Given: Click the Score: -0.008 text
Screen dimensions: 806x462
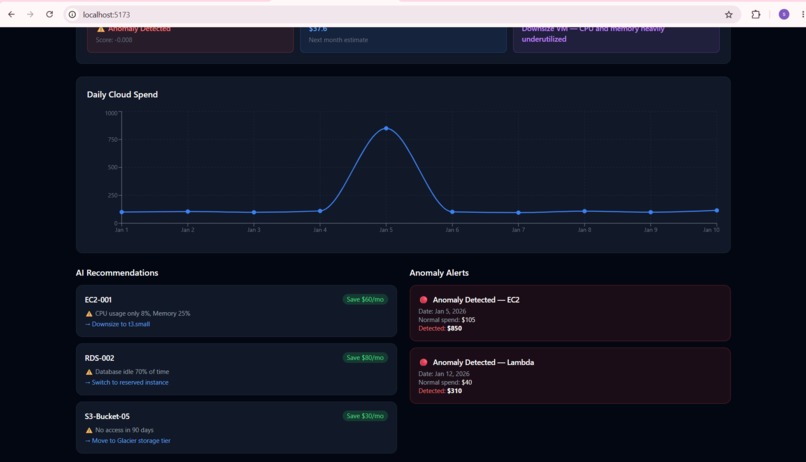Looking at the screenshot, I should click(114, 40).
